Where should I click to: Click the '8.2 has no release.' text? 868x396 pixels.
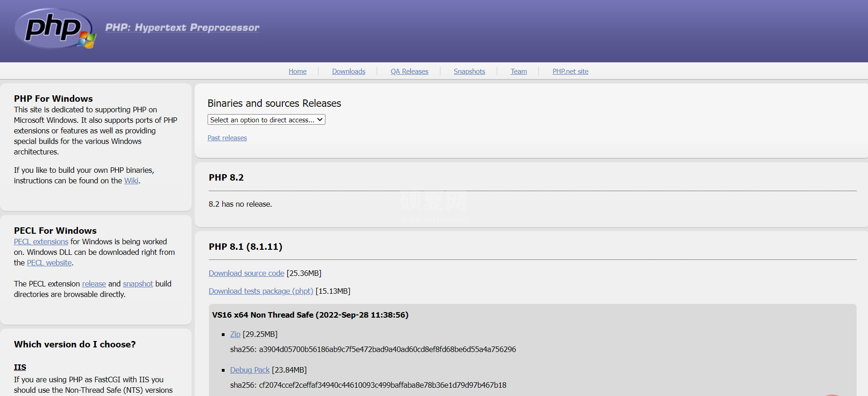tap(240, 204)
